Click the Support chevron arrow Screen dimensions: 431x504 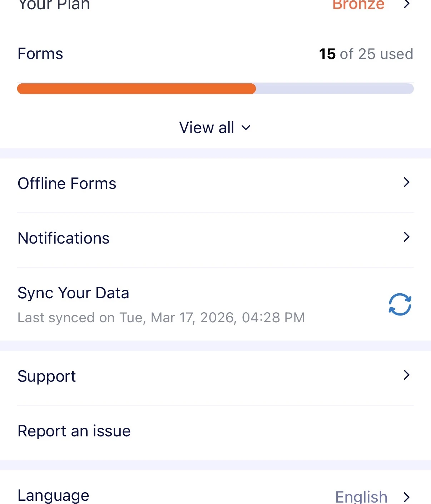point(407,375)
